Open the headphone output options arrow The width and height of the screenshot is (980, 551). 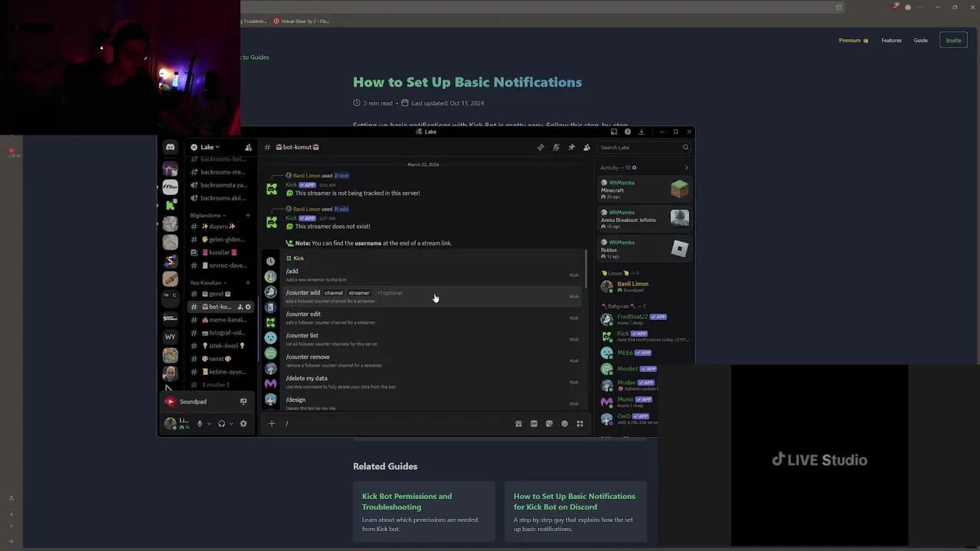[231, 423]
